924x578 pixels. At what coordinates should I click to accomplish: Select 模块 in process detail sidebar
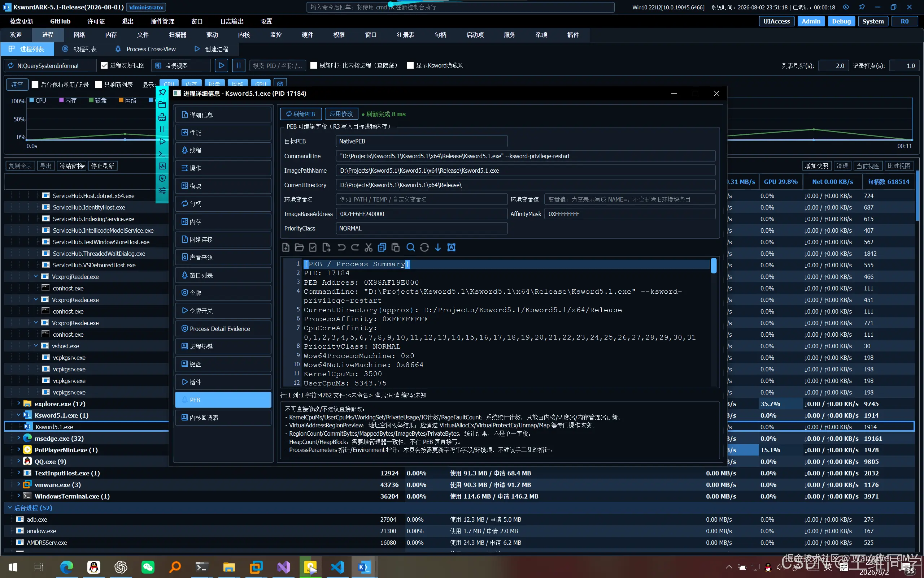pyautogui.click(x=223, y=186)
